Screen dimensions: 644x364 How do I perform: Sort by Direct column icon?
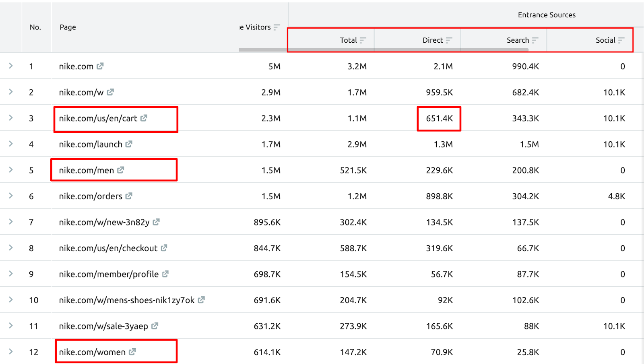tap(449, 40)
